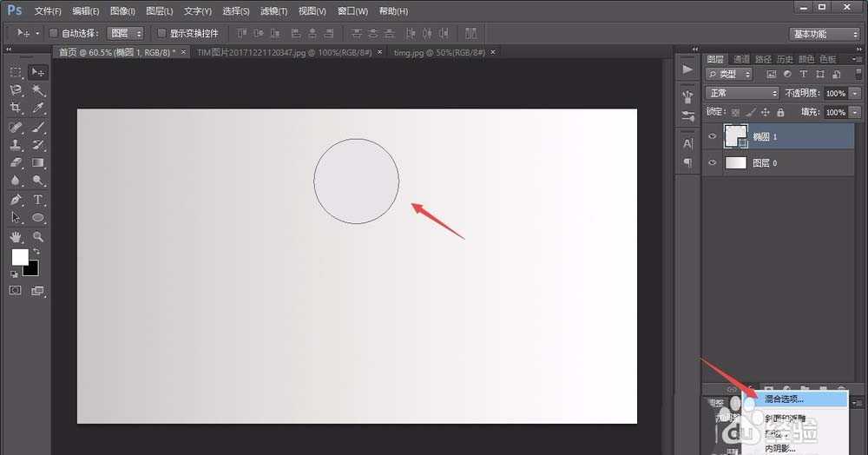Open the 滤镜(T) menu

[274, 11]
